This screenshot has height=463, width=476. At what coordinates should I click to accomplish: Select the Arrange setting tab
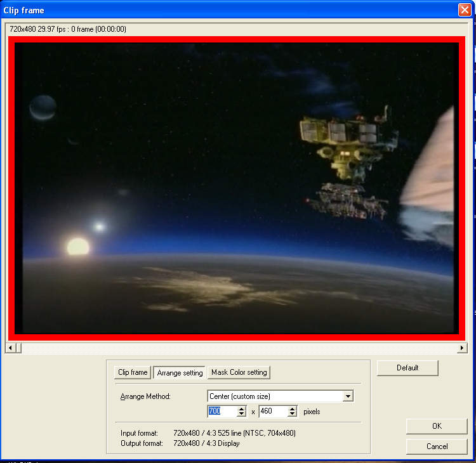click(x=180, y=372)
